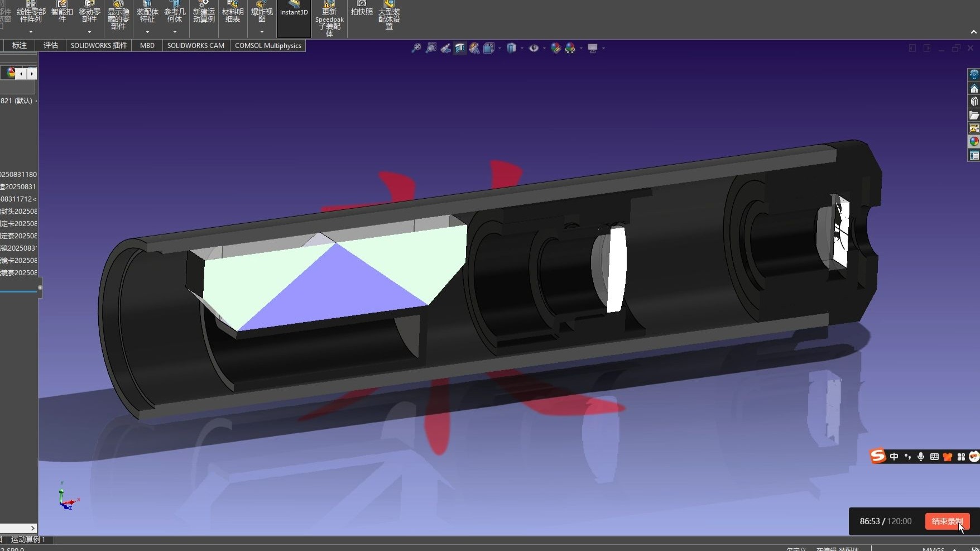The height and width of the screenshot is (551, 980).
Task: Click the 结束录制 end recording button
Action: click(x=947, y=521)
